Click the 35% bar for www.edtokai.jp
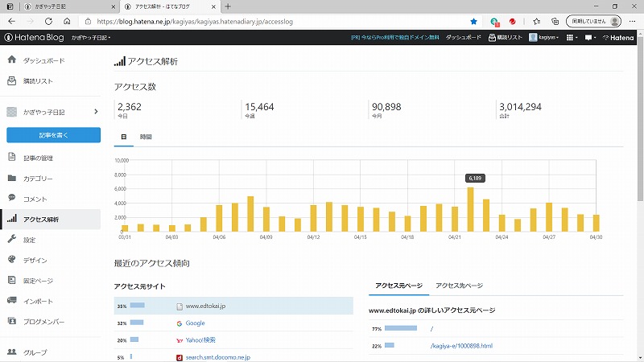 137,306
